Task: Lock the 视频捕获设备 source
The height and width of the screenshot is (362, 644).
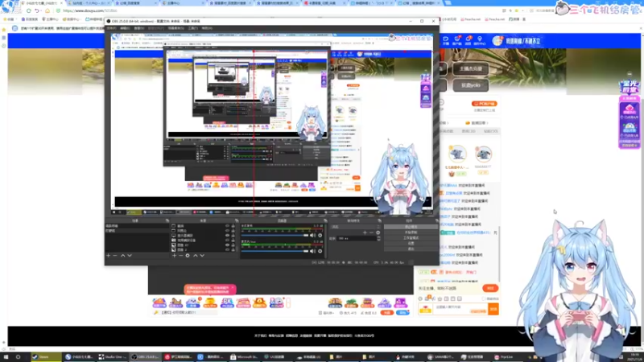Action: (x=233, y=240)
